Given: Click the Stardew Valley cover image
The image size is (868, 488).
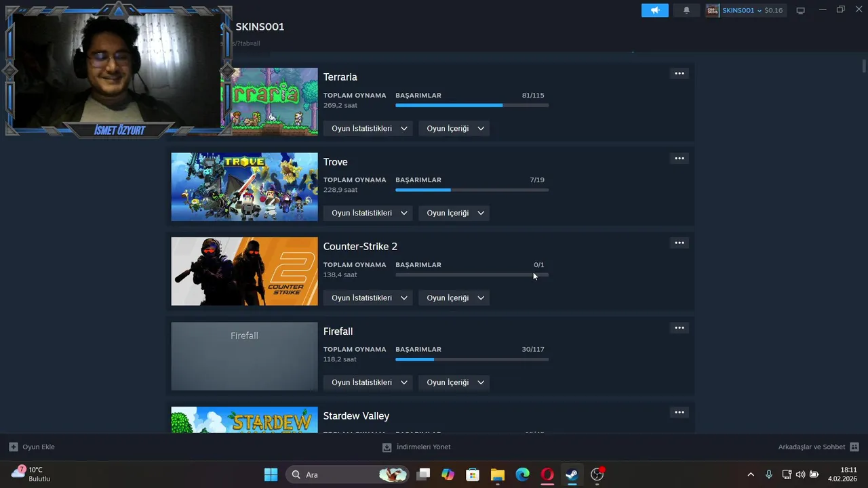Looking at the screenshot, I should coord(244,420).
